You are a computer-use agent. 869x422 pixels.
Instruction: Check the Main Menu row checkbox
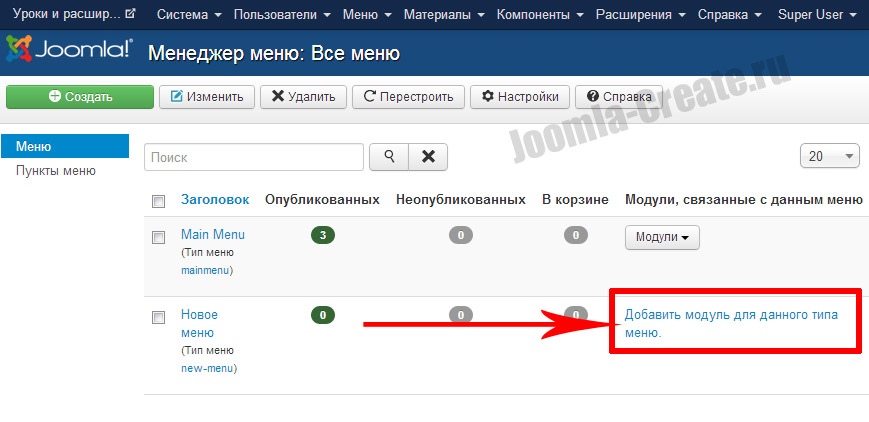click(158, 237)
